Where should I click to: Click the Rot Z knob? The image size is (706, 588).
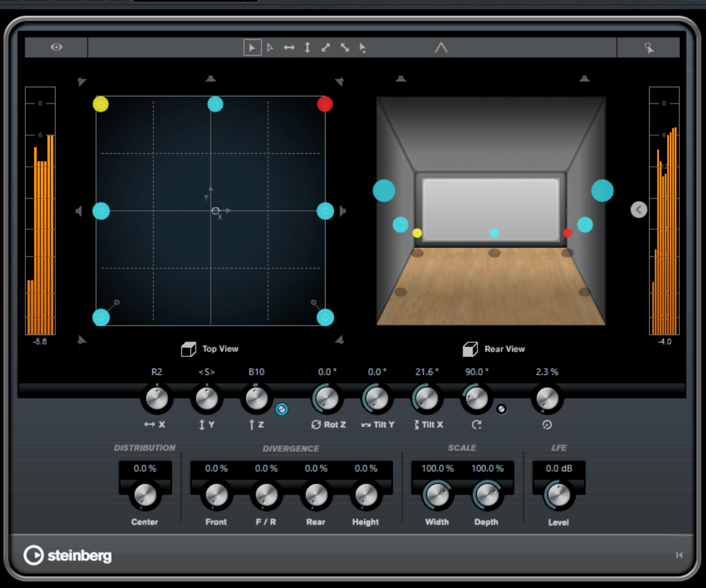pyautogui.click(x=327, y=398)
